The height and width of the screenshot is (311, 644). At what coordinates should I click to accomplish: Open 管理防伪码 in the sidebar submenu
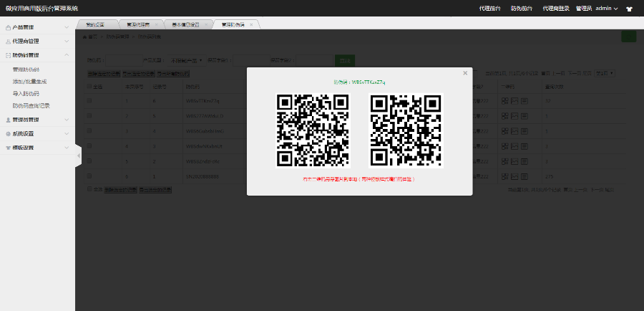tap(26, 70)
